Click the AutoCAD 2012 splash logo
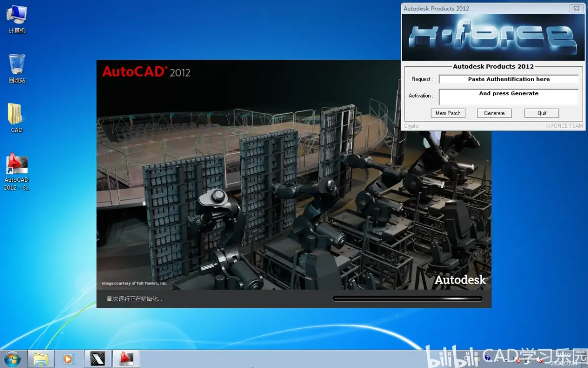 pyautogui.click(x=146, y=71)
